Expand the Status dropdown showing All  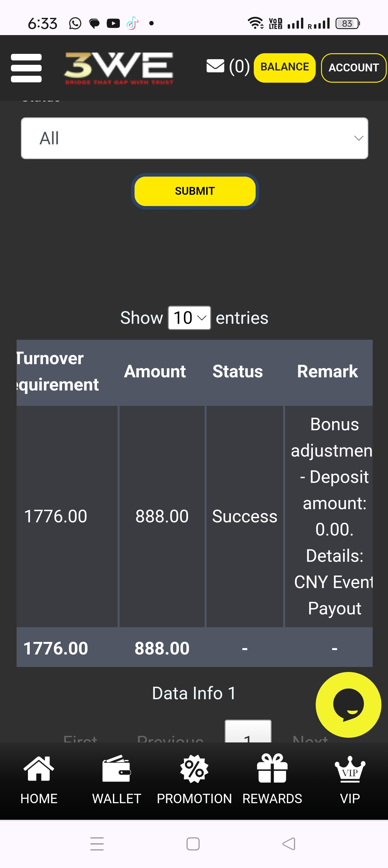click(x=194, y=138)
